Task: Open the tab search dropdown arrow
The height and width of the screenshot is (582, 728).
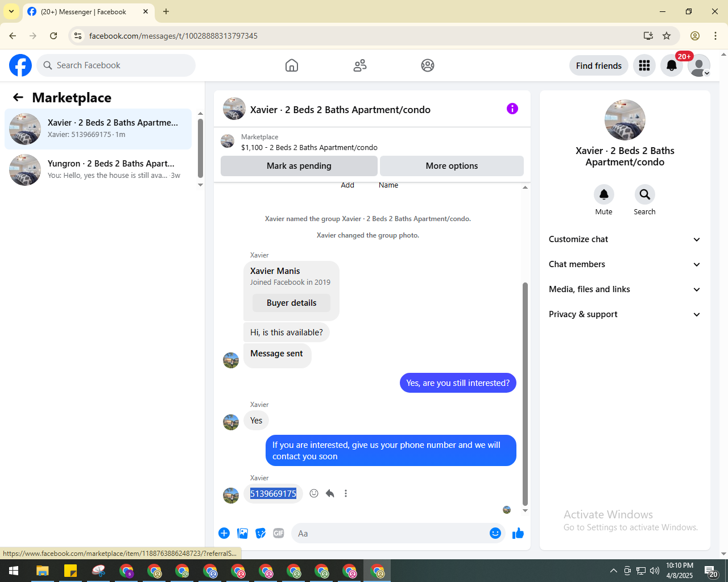Action: [x=11, y=11]
